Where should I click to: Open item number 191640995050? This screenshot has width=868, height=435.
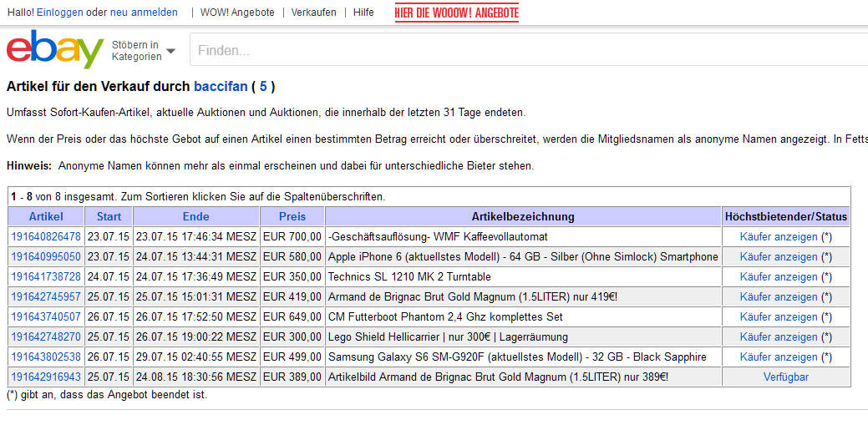point(46,257)
